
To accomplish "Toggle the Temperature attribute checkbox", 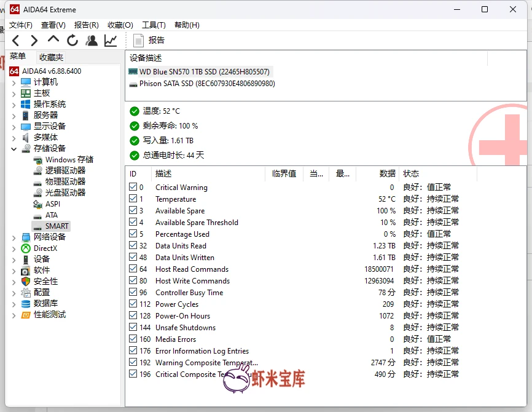I will tap(133, 199).
